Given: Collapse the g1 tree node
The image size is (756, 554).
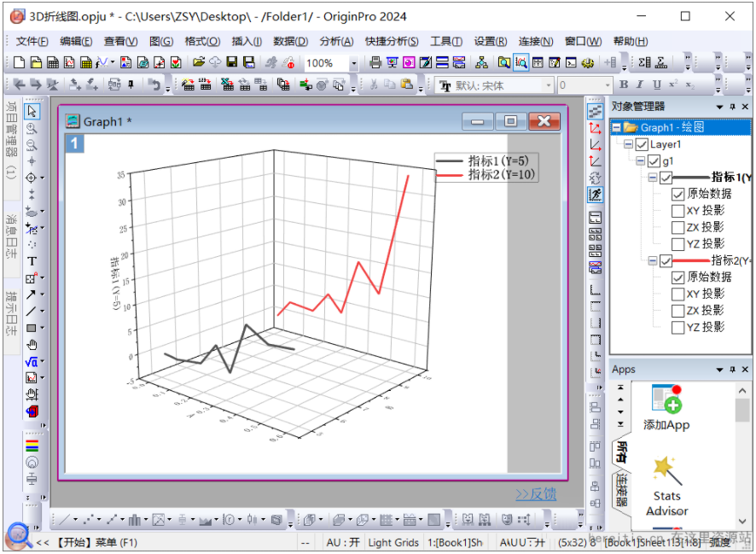Looking at the screenshot, I should [640, 160].
